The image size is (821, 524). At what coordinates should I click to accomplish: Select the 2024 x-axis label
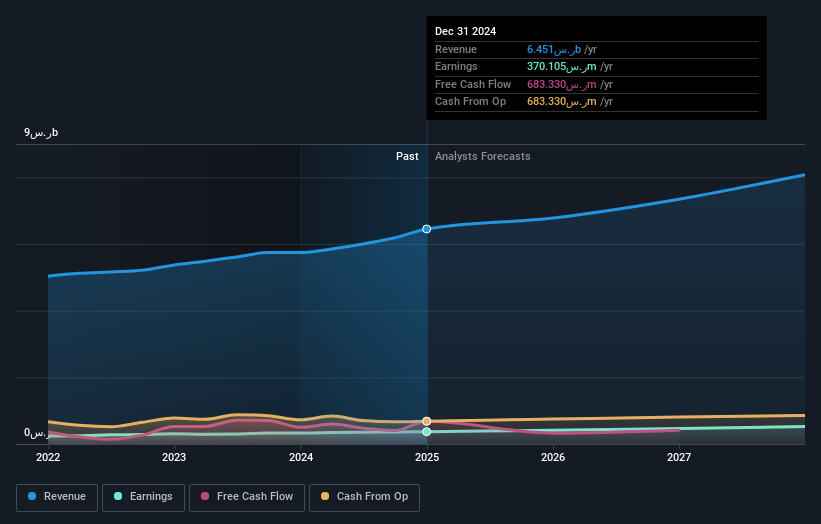point(301,457)
